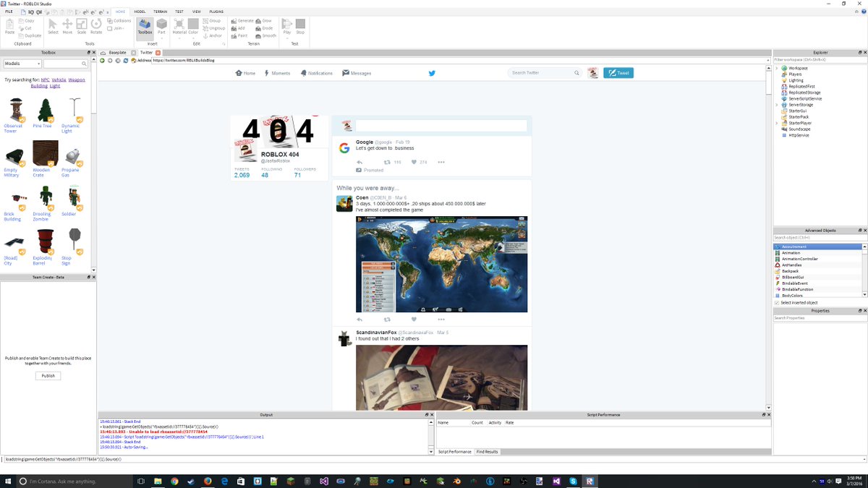
Task: Insert a Part from the ribbon
Action: tap(161, 25)
